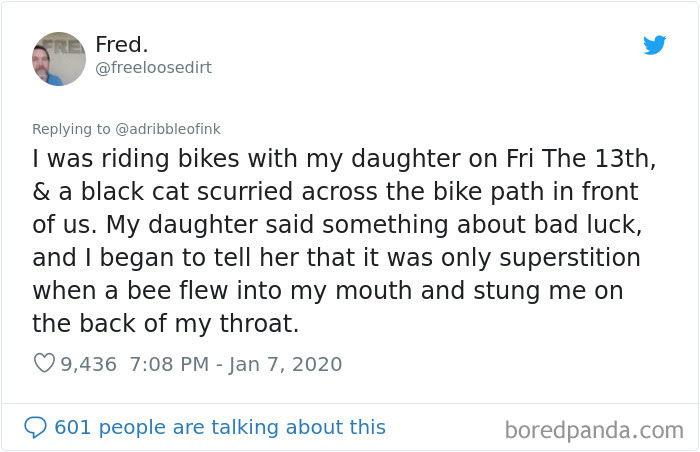Viewport: 700px width, 452px height.
Task: Open the 7:08 PM timestamp
Action: (169, 364)
